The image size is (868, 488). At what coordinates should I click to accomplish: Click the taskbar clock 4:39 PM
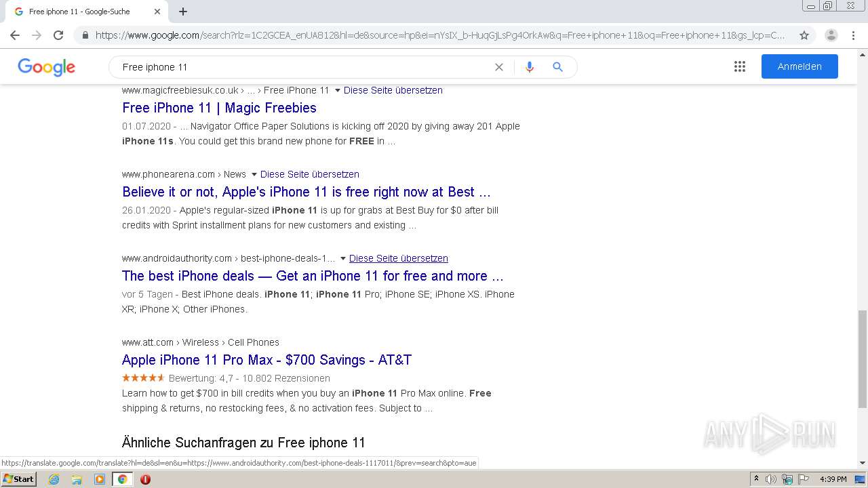833,479
